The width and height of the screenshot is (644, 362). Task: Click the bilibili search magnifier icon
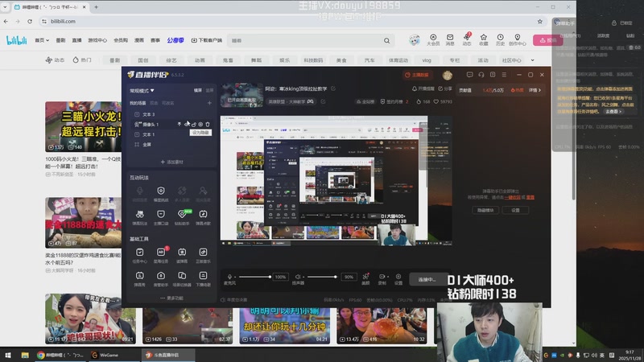tap(386, 41)
